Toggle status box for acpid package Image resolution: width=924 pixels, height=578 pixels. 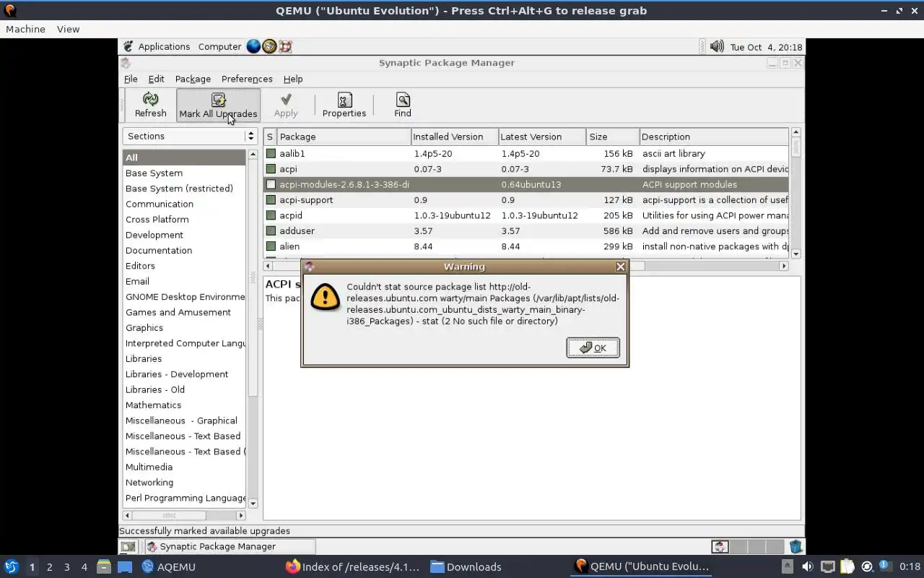[271, 215]
